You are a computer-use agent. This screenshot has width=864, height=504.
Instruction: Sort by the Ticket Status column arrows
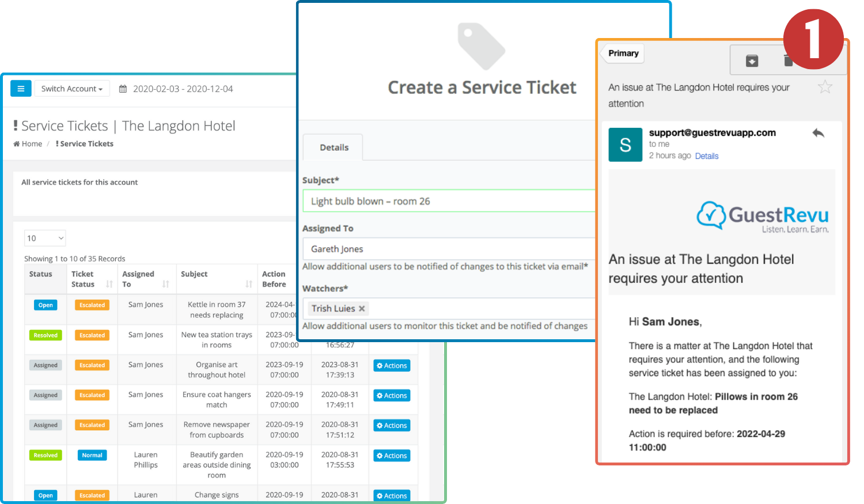[109, 284]
